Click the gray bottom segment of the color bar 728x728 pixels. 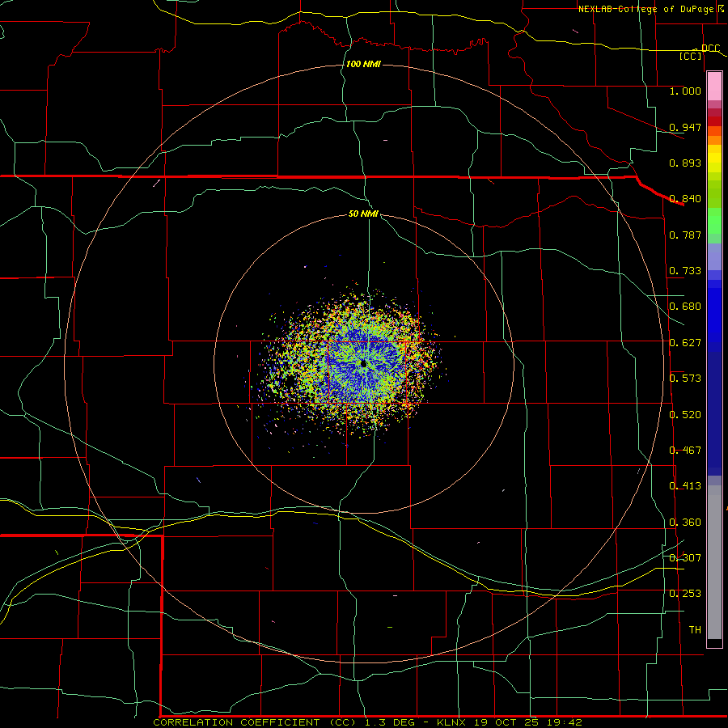click(714, 562)
